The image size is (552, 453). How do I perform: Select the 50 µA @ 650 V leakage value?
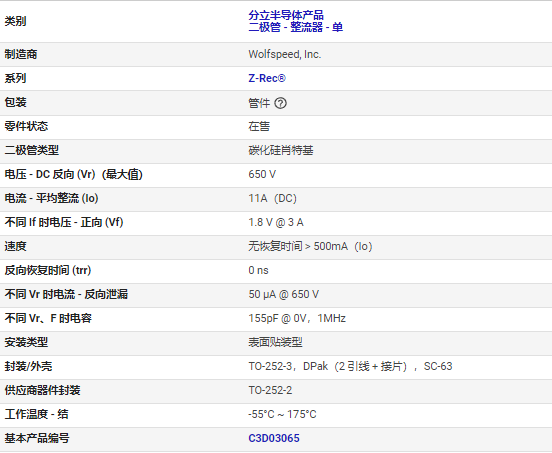coord(284,294)
